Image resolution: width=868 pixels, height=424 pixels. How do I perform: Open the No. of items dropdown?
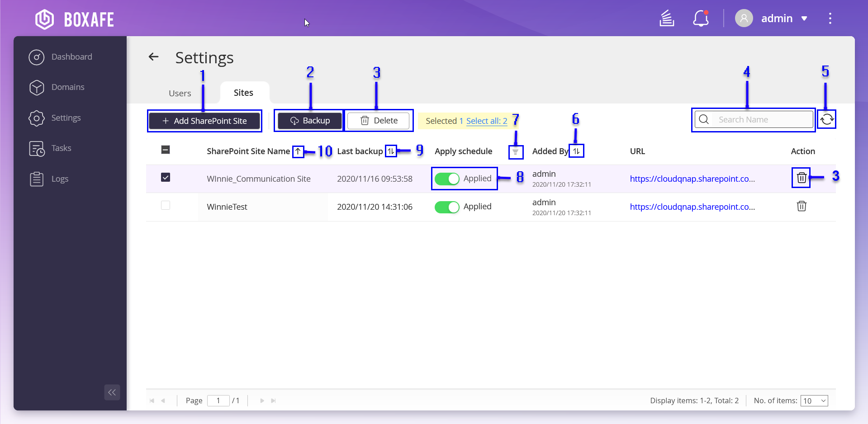814,401
